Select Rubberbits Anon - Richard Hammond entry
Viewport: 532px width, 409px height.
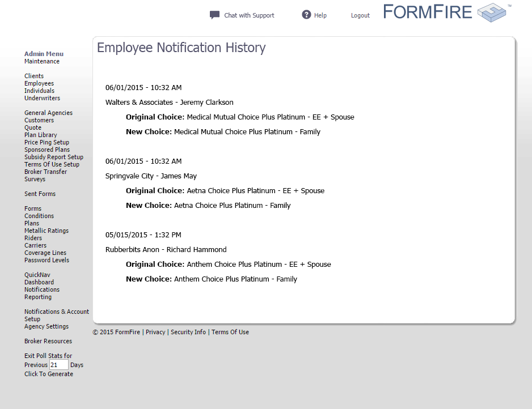point(166,250)
